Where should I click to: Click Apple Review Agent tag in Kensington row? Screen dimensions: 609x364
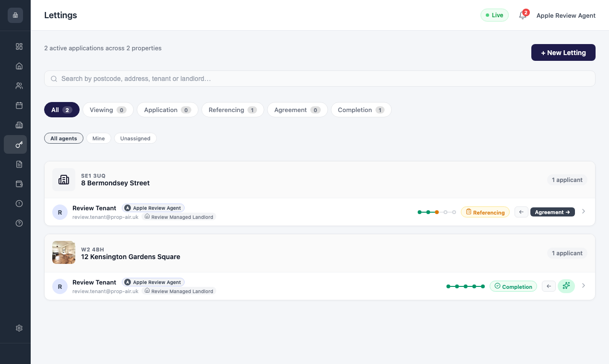153,282
